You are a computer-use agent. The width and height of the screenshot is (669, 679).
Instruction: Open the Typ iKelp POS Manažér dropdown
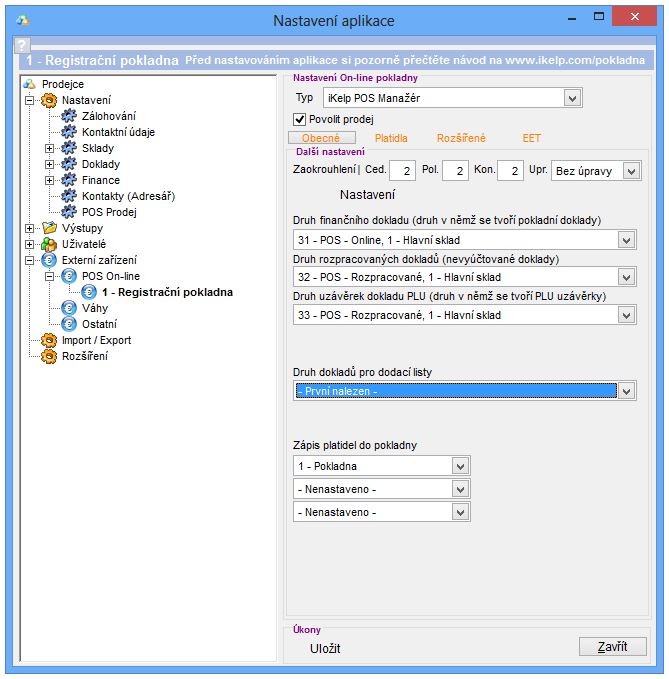(x=572, y=98)
